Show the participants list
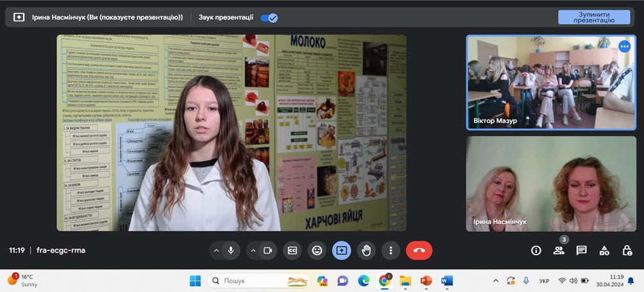Viewport: 644px width, 292px height. (559, 250)
